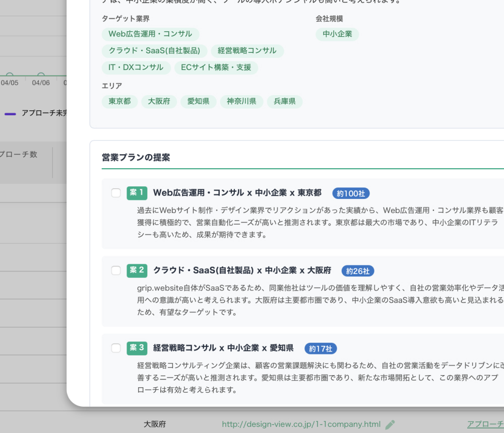The width and height of the screenshot is (504, 433).
Task: Click the 約17社 count badge on plan 3
Action: [321, 348]
